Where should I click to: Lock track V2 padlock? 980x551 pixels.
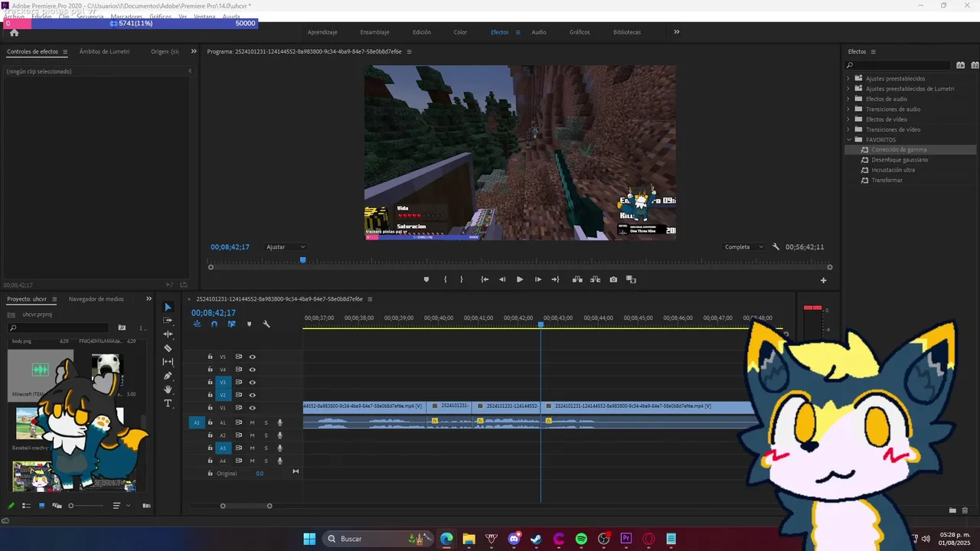coord(210,395)
